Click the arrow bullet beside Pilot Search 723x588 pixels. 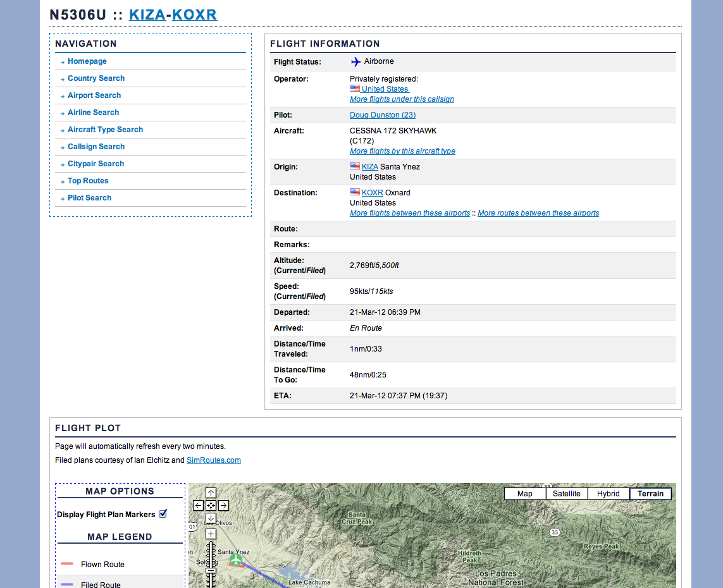pyautogui.click(x=62, y=199)
